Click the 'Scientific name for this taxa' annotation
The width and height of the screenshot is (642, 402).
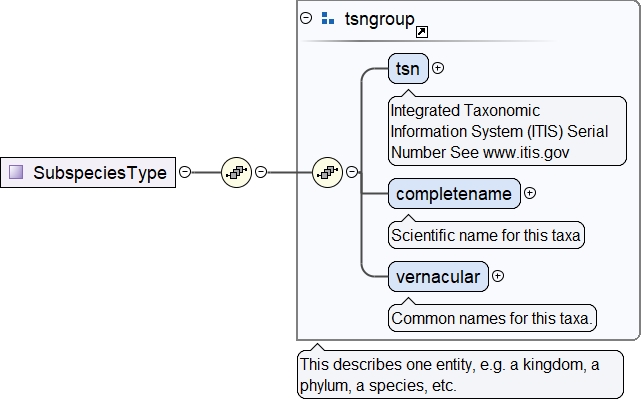(486, 235)
